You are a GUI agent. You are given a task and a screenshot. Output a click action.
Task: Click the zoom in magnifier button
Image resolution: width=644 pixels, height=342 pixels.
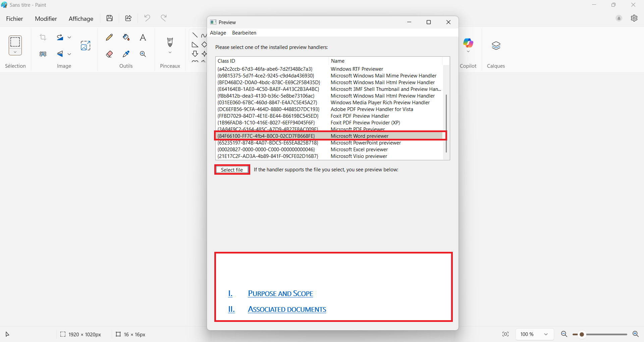point(635,334)
